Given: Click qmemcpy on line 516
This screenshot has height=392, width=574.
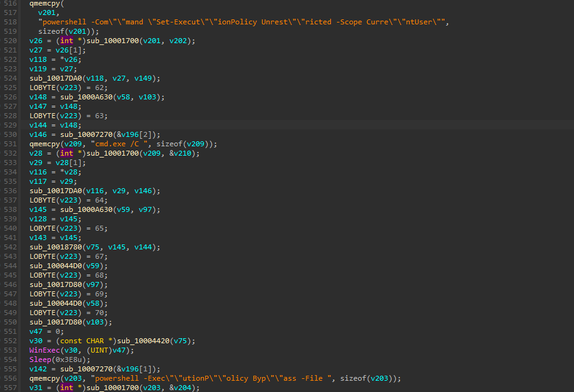Looking at the screenshot, I should click(x=44, y=4).
